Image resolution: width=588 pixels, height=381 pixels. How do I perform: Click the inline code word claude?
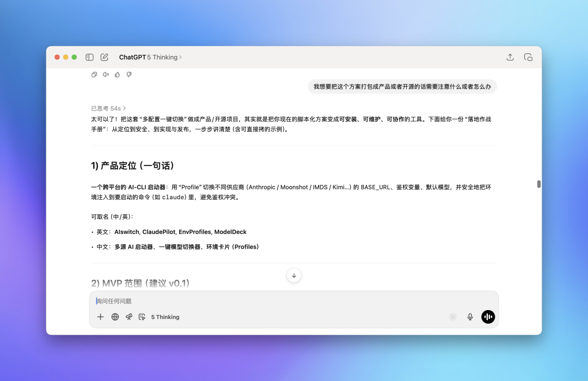tap(173, 197)
